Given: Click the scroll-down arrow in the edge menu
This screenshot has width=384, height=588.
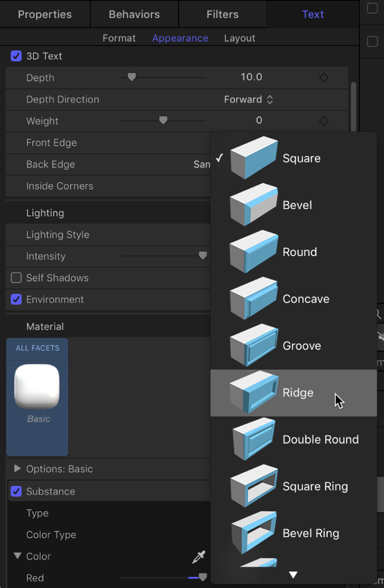Looking at the screenshot, I should [x=293, y=575].
